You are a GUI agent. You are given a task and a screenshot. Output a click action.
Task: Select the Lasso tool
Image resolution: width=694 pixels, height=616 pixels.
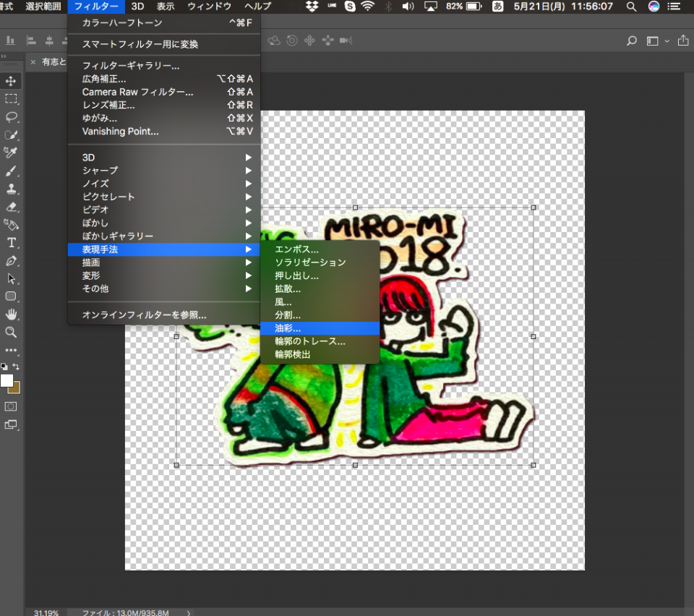coord(11,117)
